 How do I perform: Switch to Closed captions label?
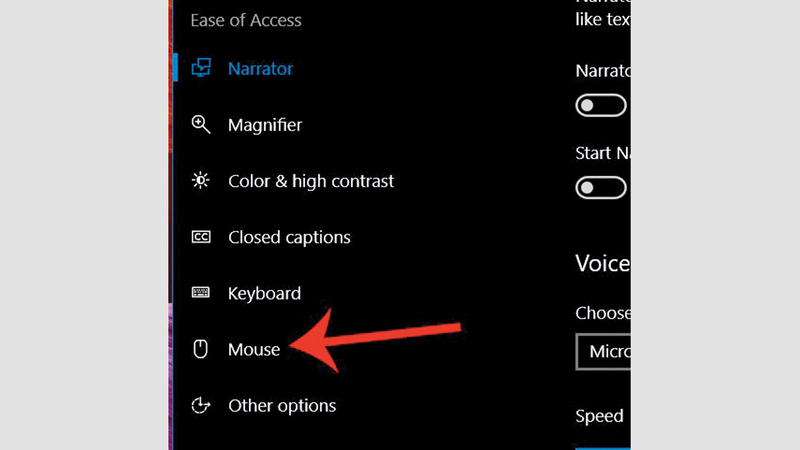click(x=289, y=237)
